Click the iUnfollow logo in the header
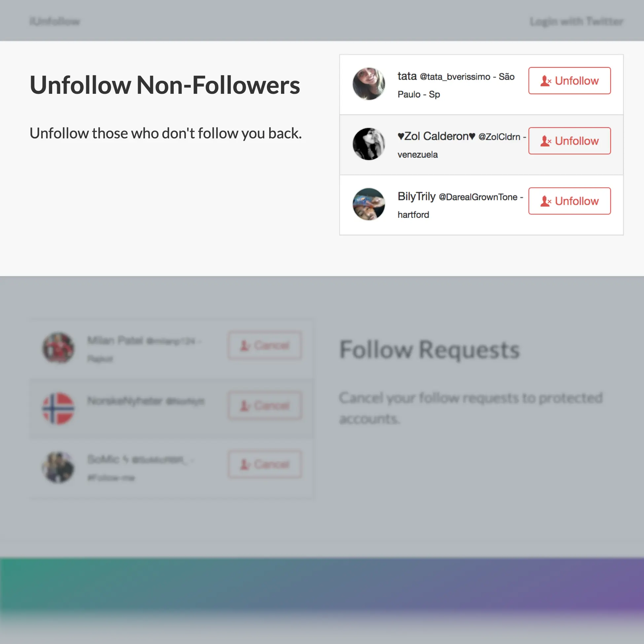 tap(54, 21)
